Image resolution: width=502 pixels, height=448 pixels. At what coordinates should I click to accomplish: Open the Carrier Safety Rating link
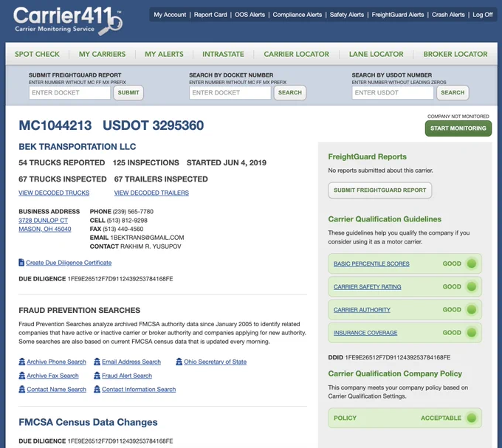(x=367, y=286)
